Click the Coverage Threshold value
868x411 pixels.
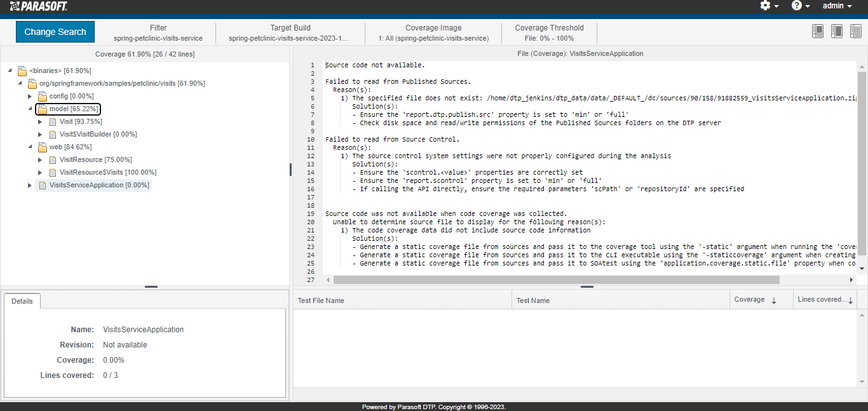tap(549, 38)
